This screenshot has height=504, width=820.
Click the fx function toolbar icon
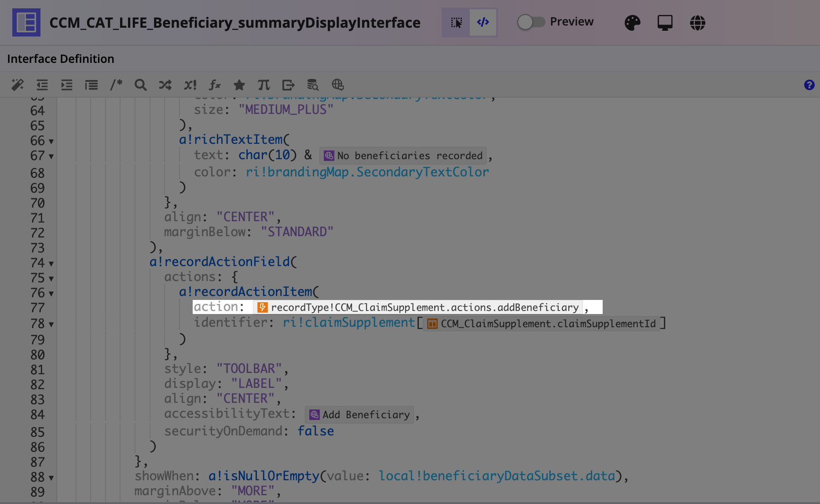[215, 84]
